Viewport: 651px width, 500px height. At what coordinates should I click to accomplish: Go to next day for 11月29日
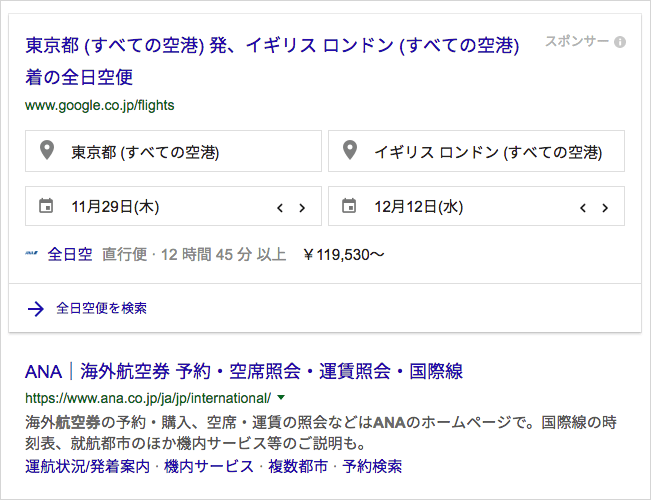[x=302, y=208]
